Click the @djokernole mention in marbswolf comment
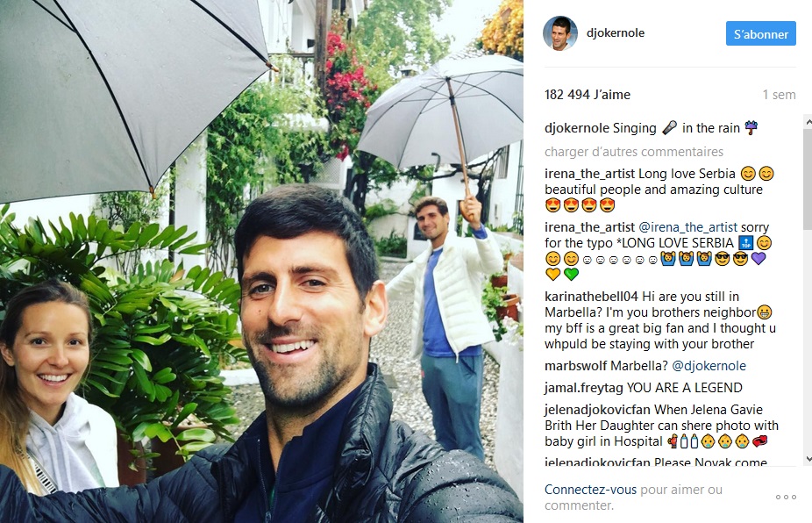The width and height of the screenshot is (812, 523). point(709,366)
